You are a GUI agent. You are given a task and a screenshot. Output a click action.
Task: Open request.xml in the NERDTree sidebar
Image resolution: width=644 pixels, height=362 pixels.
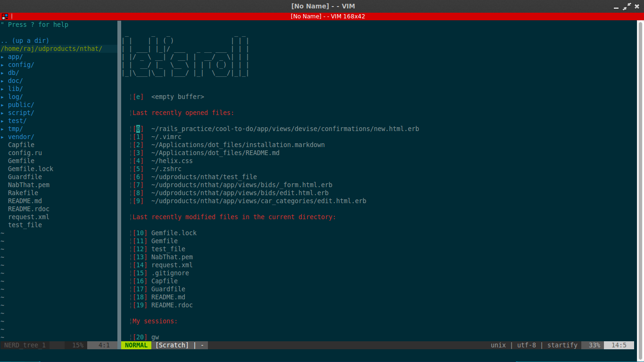click(29, 217)
